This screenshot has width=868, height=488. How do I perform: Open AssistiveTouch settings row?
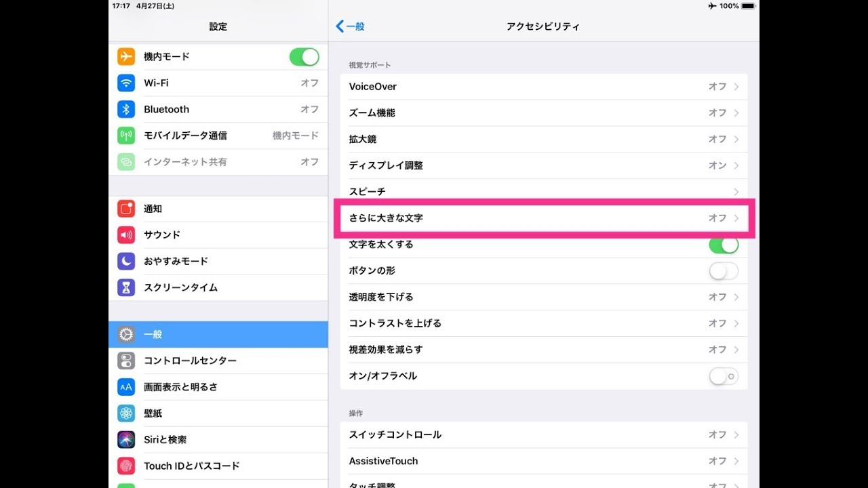tap(542, 461)
